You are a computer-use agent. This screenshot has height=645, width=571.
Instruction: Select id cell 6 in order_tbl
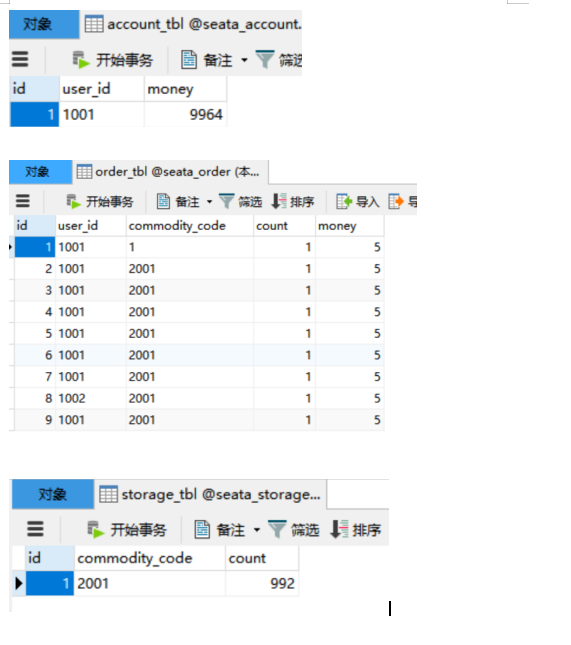35,355
